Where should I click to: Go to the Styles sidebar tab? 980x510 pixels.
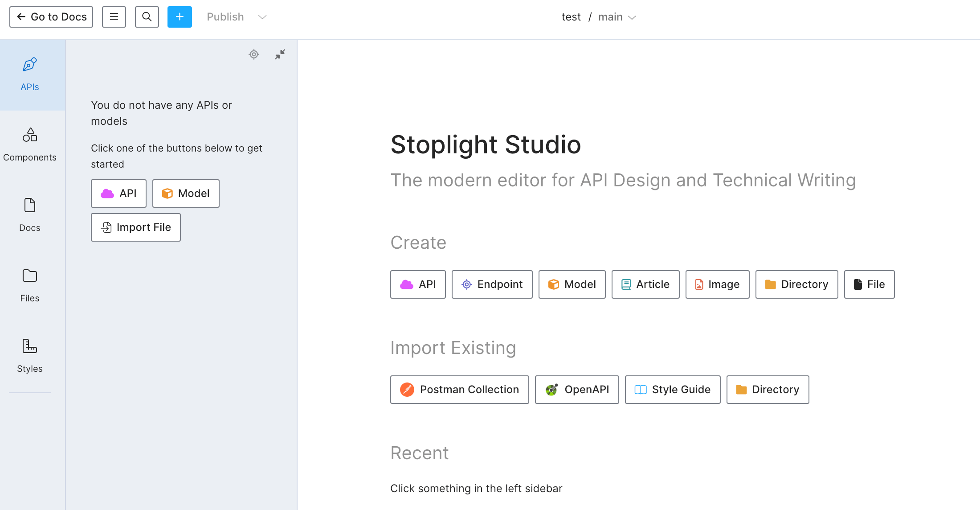30,357
